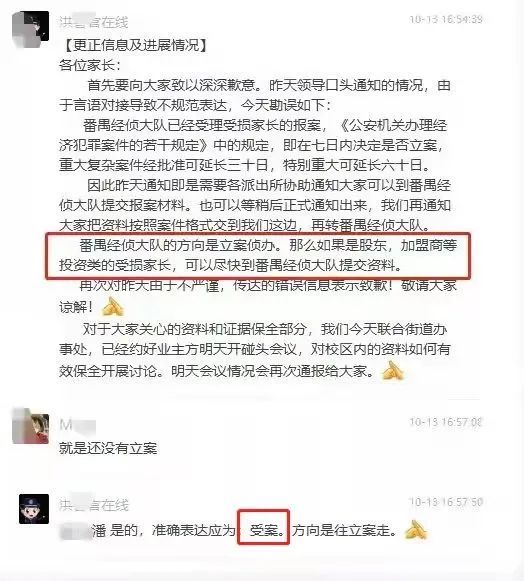Click the heading 【更正信息及进展情况】
Viewport: 524px width, 581px height.
[135, 46]
